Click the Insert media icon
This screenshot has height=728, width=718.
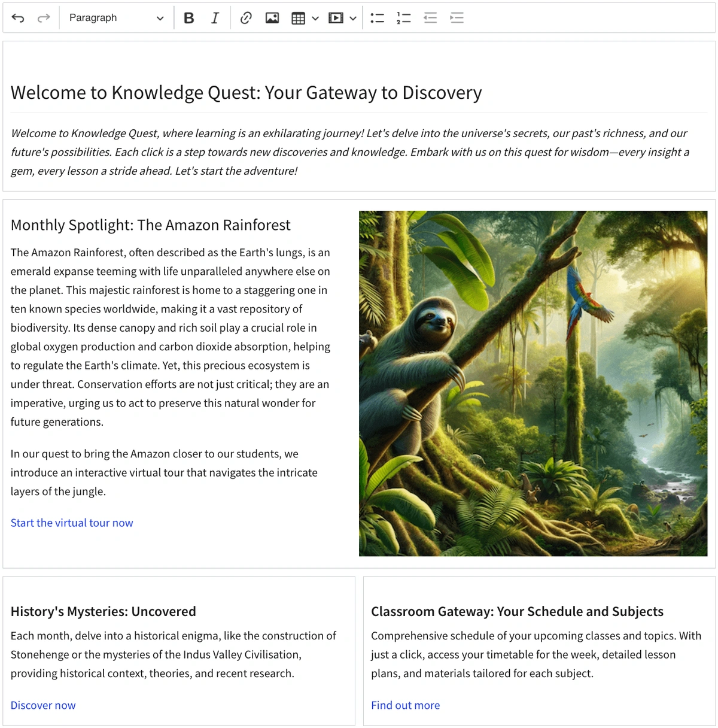point(336,18)
